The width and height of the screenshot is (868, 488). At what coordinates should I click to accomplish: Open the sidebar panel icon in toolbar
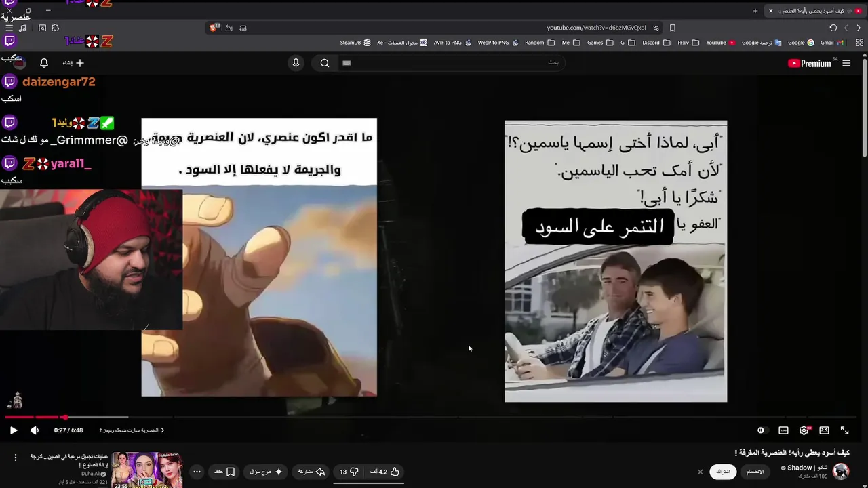[42, 28]
